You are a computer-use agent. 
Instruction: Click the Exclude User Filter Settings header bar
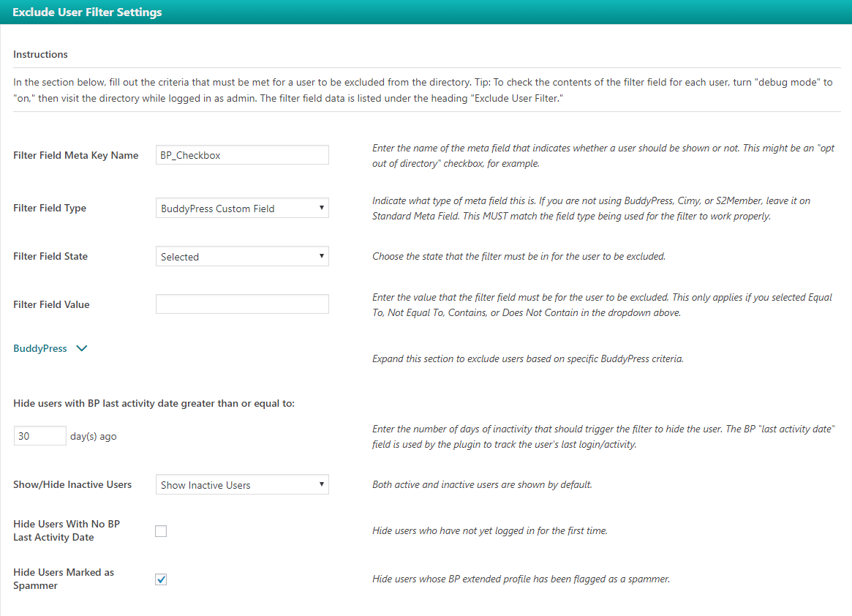click(426, 12)
